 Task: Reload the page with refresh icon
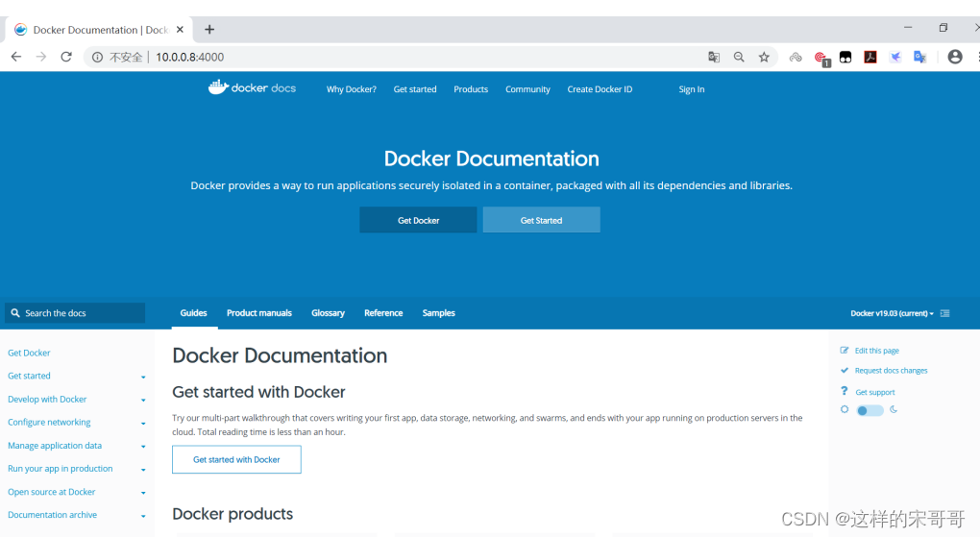coord(66,57)
